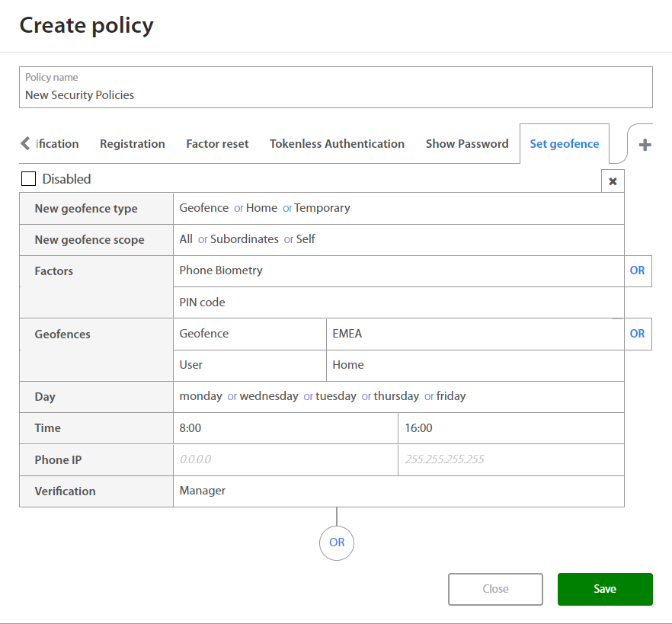
Task: Add another factor with Factors OR button
Action: point(637,270)
